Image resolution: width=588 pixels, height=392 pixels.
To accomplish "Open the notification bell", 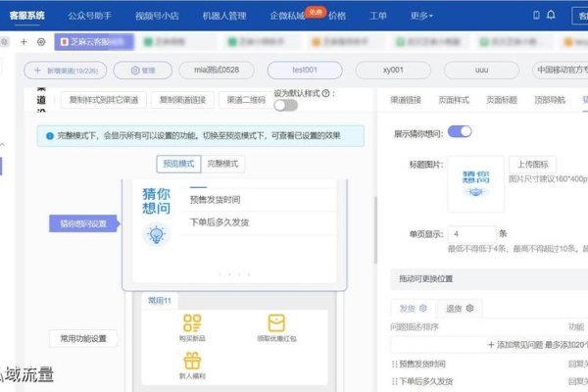I will 551,15.
